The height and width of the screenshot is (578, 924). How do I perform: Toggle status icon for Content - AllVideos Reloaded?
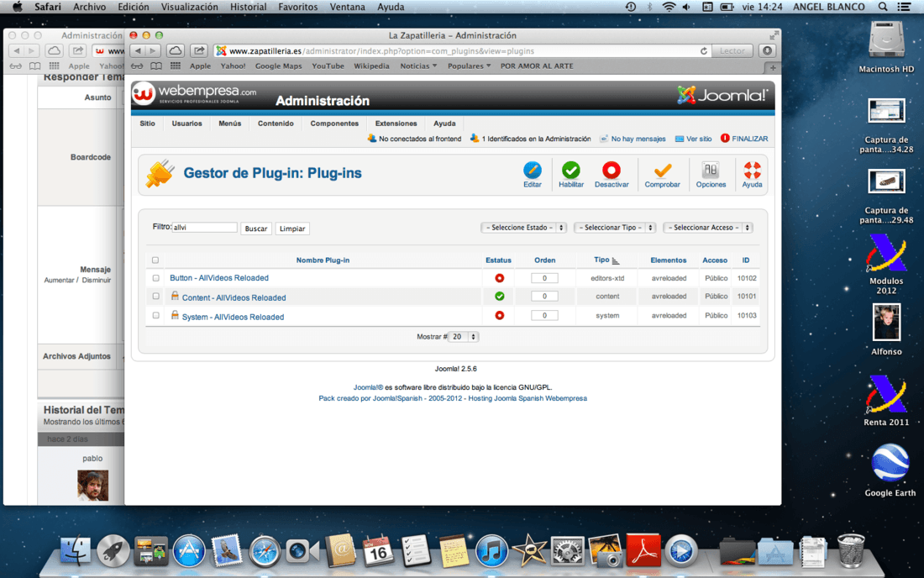tap(499, 297)
